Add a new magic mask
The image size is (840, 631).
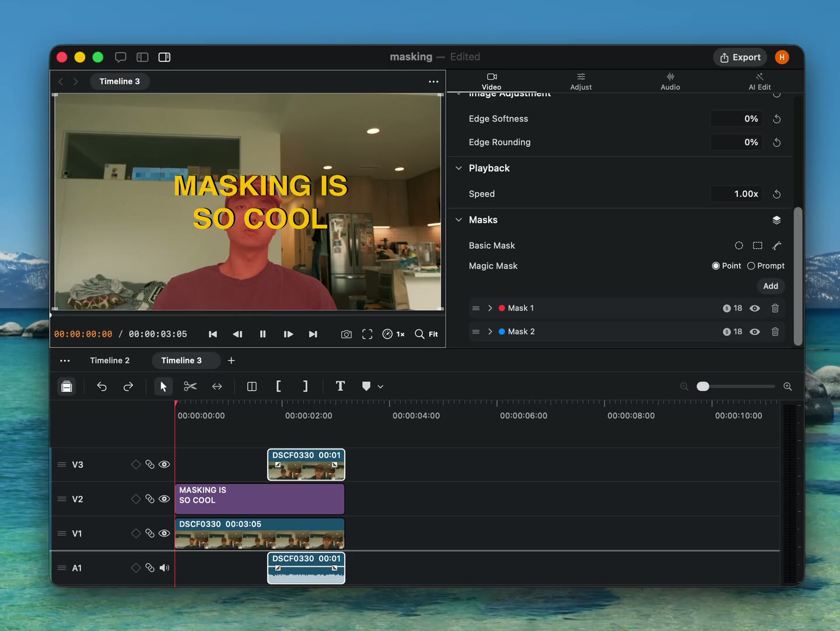coord(771,286)
